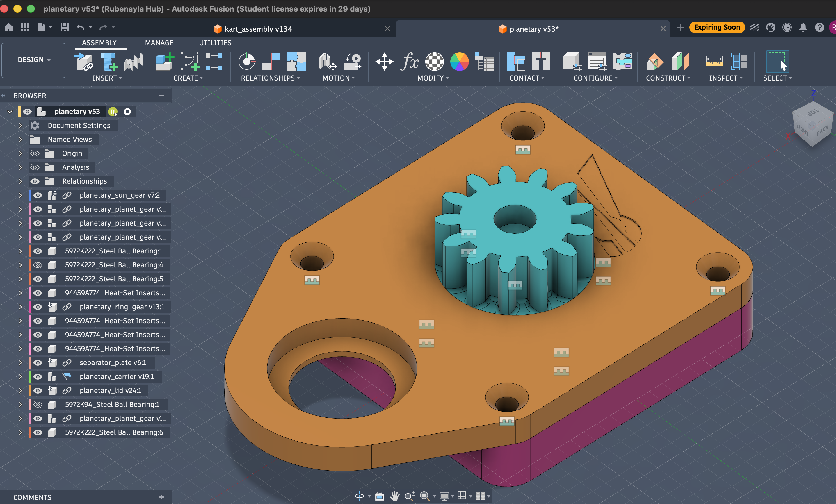The image size is (836, 504).
Task: Show the hidden Analysis folder
Action: (35, 167)
